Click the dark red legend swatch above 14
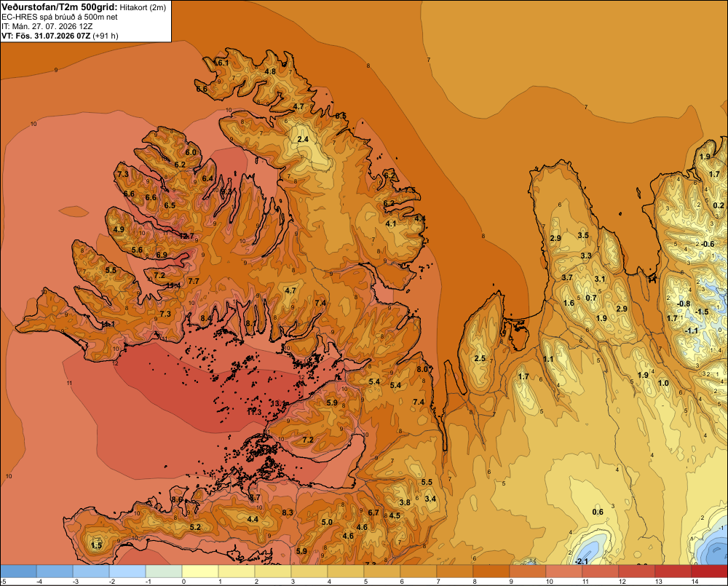 (x=709, y=571)
